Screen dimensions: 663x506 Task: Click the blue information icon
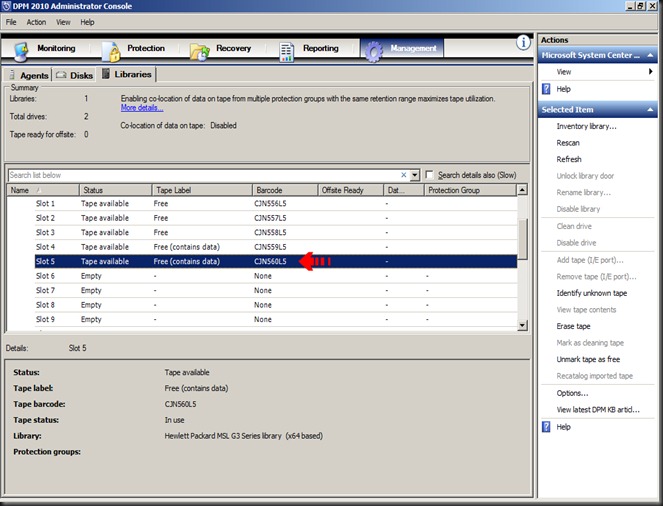[x=523, y=42]
